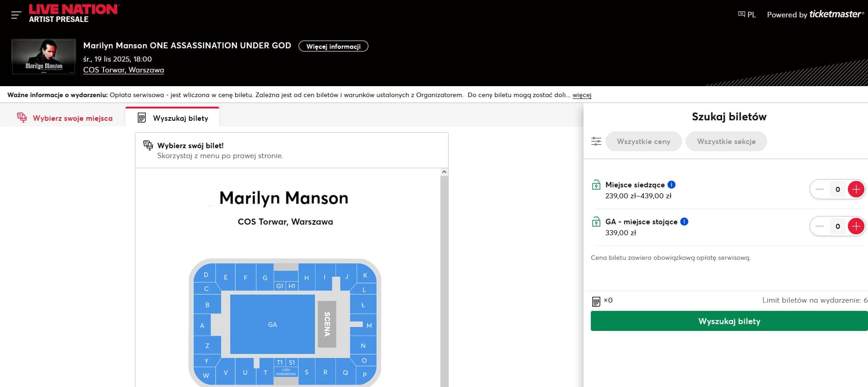Click green Wyszukaj bilety button
Viewport: 868px width, 387px height.
coord(728,321)
